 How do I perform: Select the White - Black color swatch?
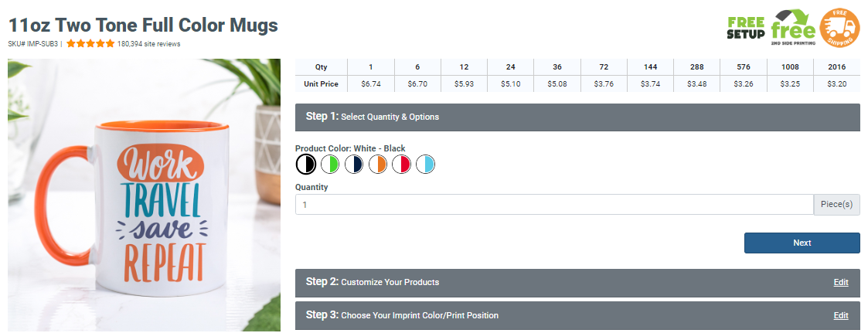pos(306,164)
